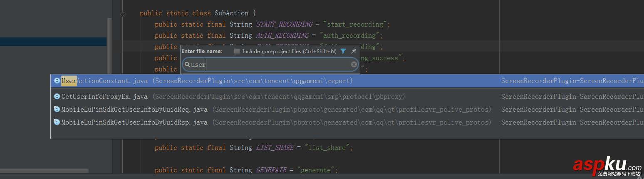The height and width of the screenshot is (179, 644).
Task: Choose MobileLuPinSdkGetUserInfoByUuidReq.java result
Action: click(x=134, y=110)
